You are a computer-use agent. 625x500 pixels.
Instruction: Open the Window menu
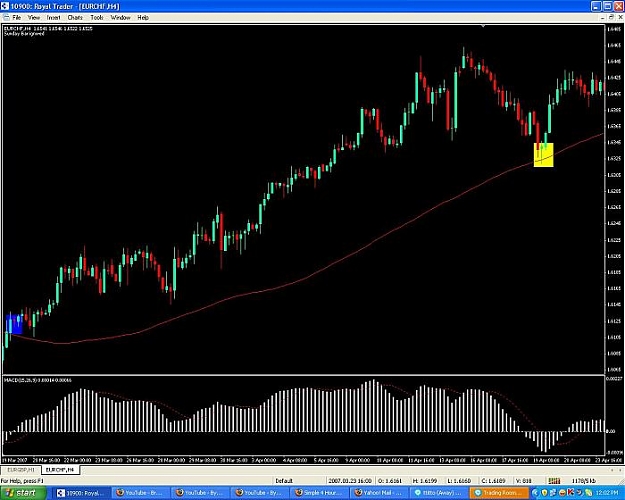click(120, 18)
